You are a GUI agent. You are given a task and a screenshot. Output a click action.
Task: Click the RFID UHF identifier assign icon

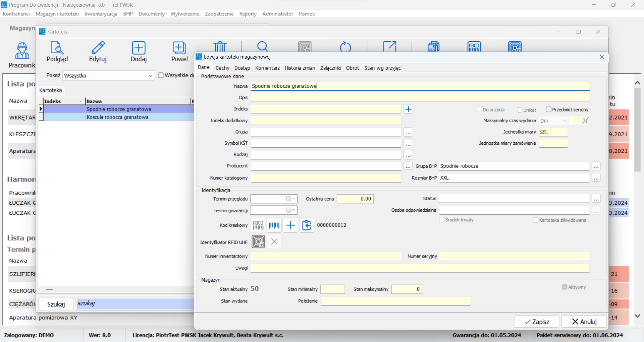point(258,242)
